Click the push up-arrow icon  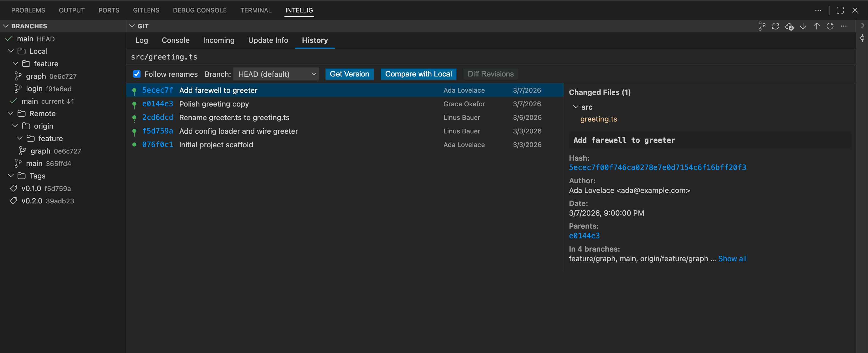816,26
